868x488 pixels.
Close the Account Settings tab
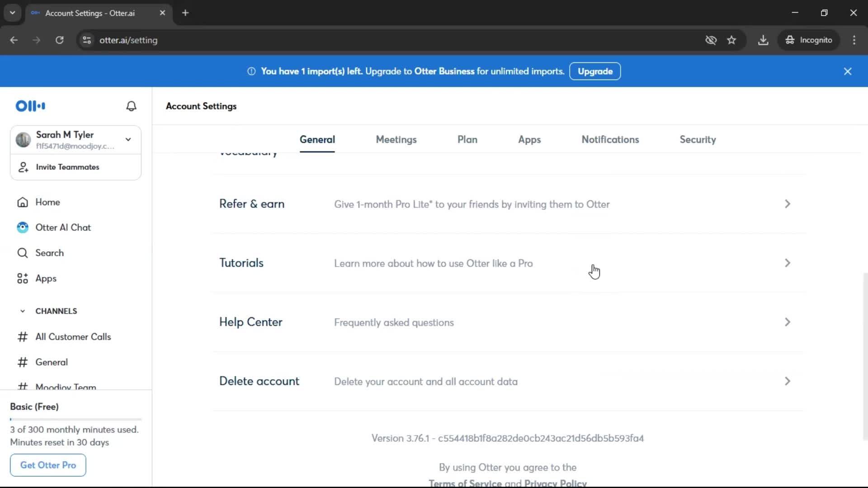coord(162,13)
